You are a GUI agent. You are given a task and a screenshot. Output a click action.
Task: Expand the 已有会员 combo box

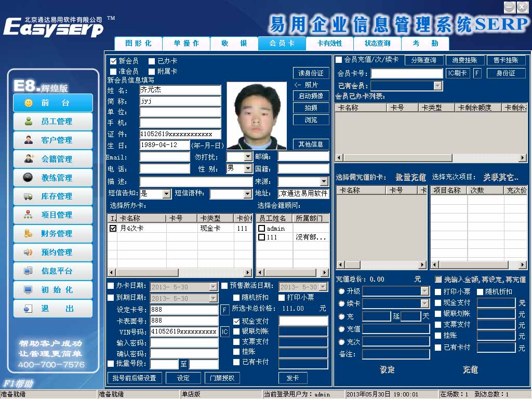click(437, 86)
